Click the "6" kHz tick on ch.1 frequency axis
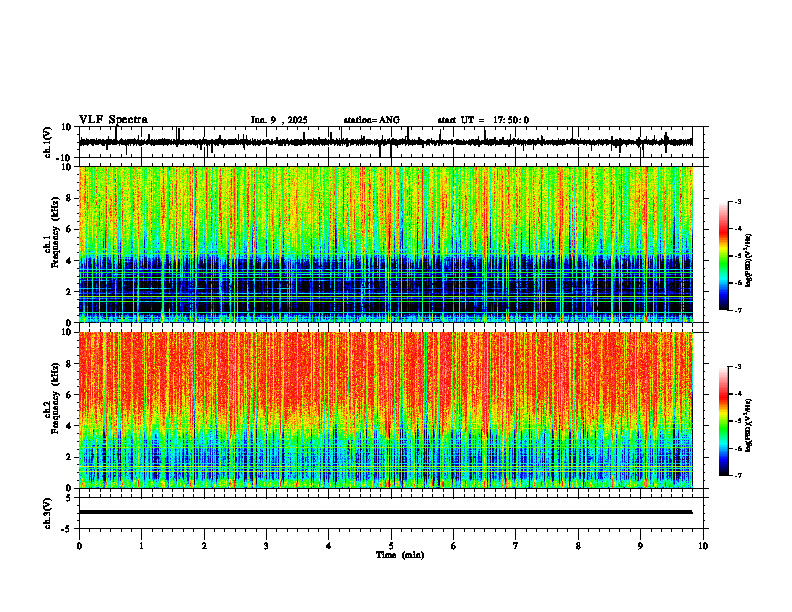792x612 pixels. click(70, 229)
